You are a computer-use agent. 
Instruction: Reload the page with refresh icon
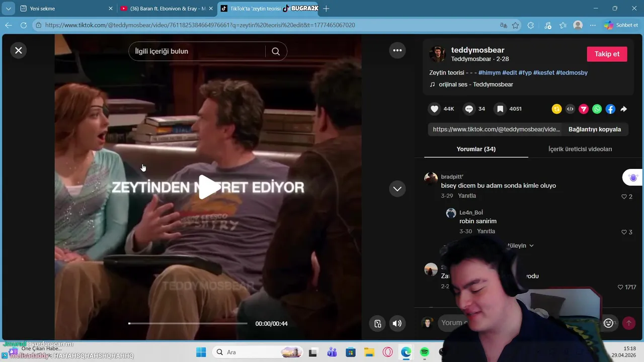(x=23, y=25)
